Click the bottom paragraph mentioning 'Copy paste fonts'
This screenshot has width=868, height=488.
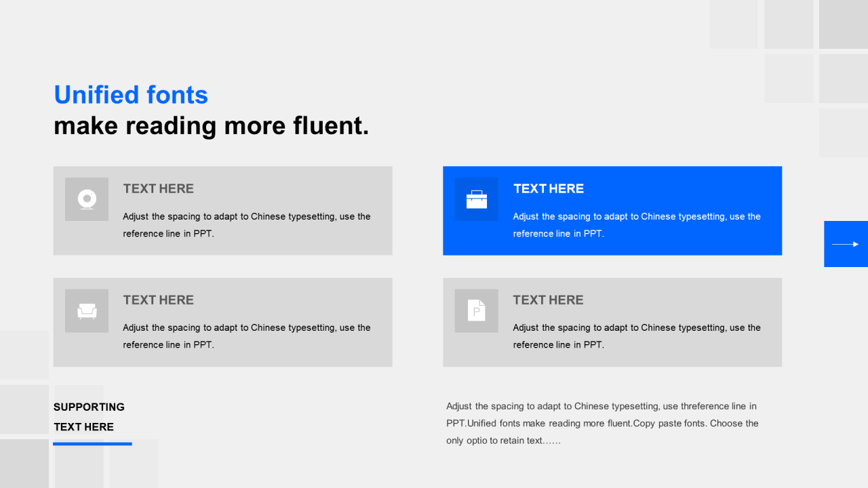coord(601,423)
